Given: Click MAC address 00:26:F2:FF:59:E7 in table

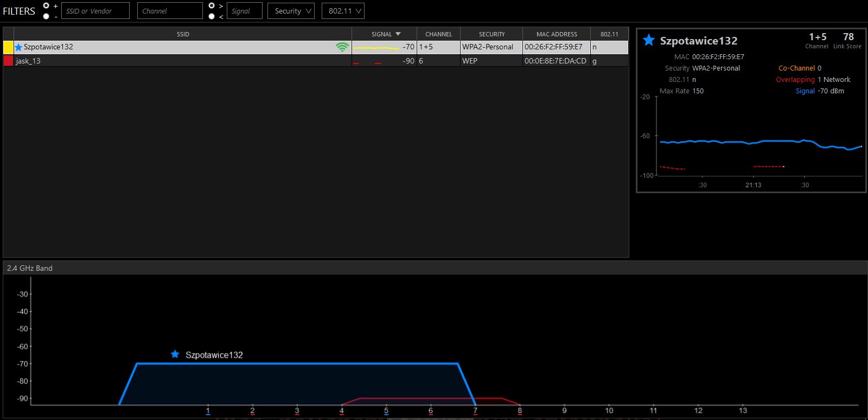Looking at the screenshot, I should tap(553, 47).
